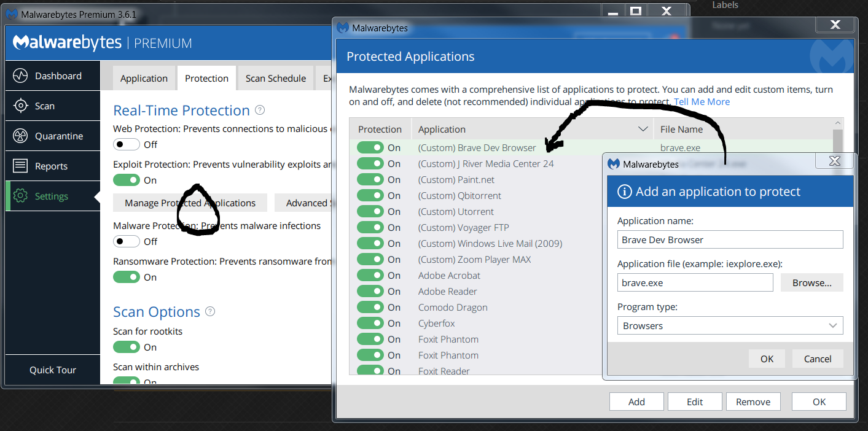Viewport: 868px width, 431px height.
Task: Toggle protection for Comodo Dragon
Action: [x=370, y=307]
